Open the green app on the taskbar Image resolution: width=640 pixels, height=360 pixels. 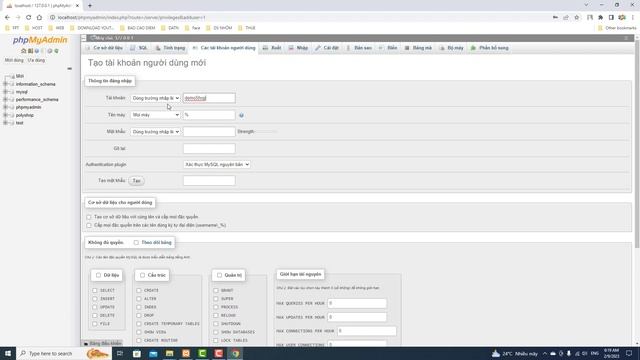tap(202, 353)
